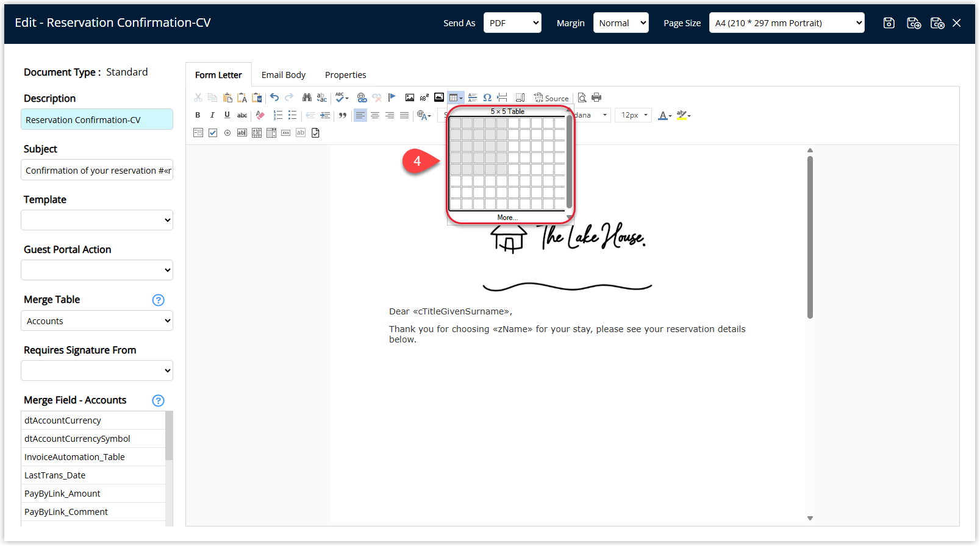Click More... in table grid popup
This screenshot has width=980, height=546.
point(507,218)
